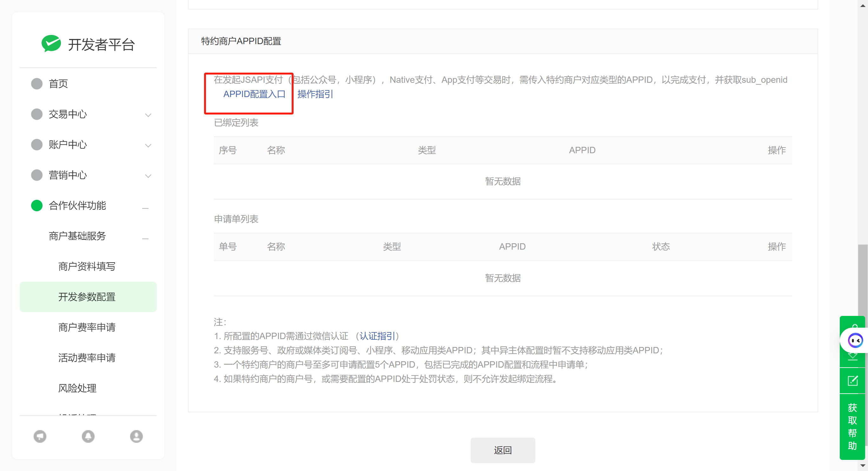Image resolution: width=868 pixels, height=471 pixels.
Task: Collapse the 合作伙伴功能 section
Action: coord(145,208)
